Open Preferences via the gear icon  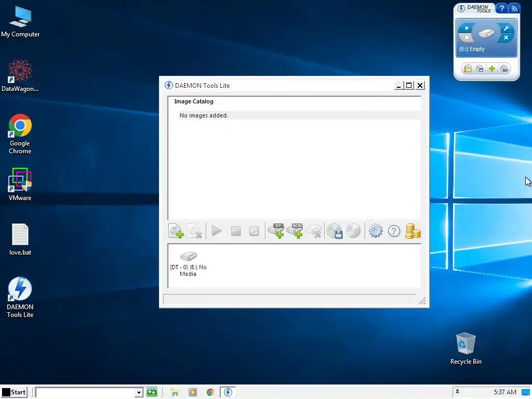375,231
